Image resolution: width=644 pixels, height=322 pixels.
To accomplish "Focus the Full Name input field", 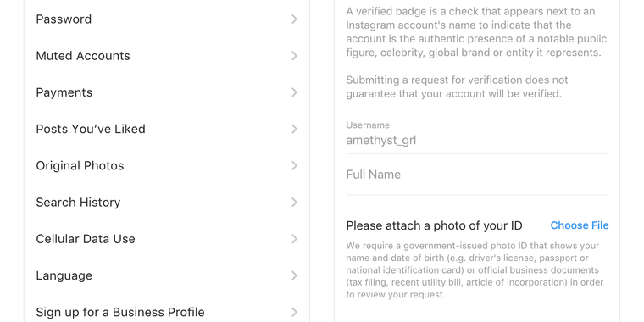I will point(476,175).
